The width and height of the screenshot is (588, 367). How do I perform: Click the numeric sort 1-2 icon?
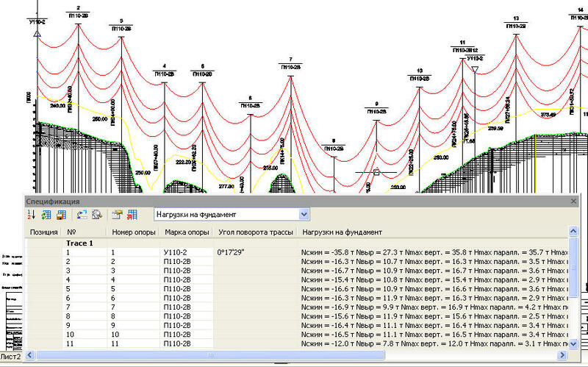click(x=32, y=215)
